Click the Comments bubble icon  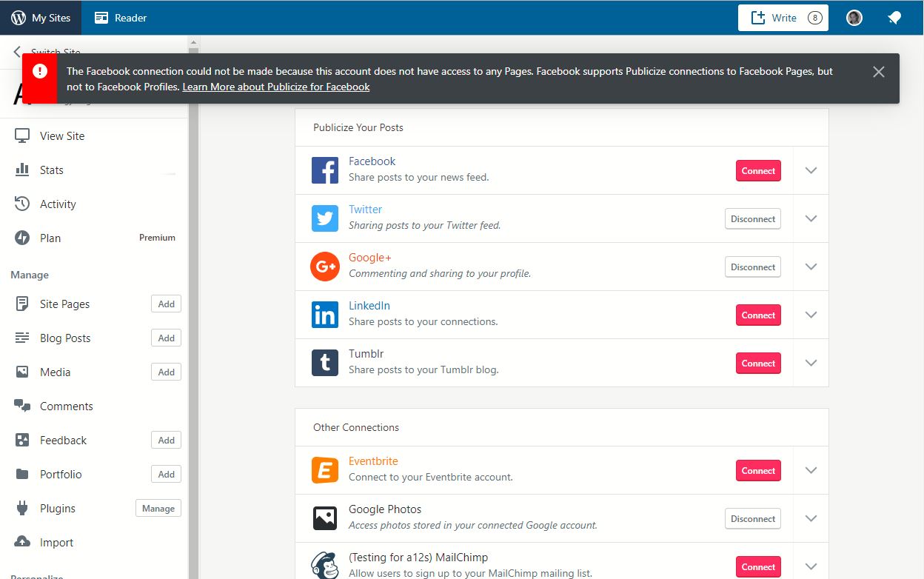click(x=22, y=406)
